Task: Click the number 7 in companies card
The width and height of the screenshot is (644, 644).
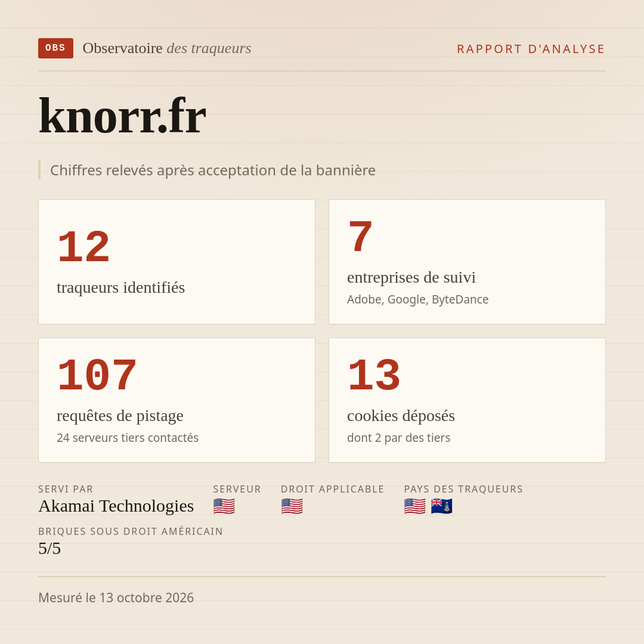Action: (x=360, y=237)
